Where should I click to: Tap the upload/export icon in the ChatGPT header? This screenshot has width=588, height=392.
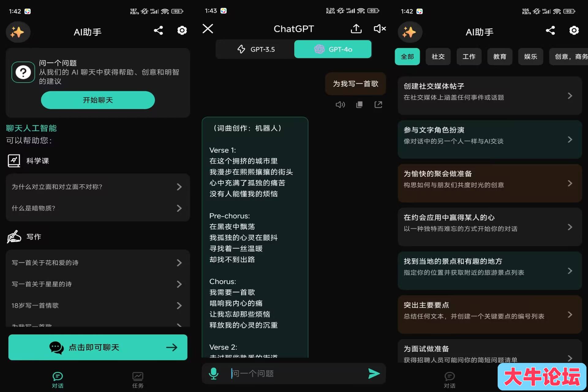[x=356, y=29]
